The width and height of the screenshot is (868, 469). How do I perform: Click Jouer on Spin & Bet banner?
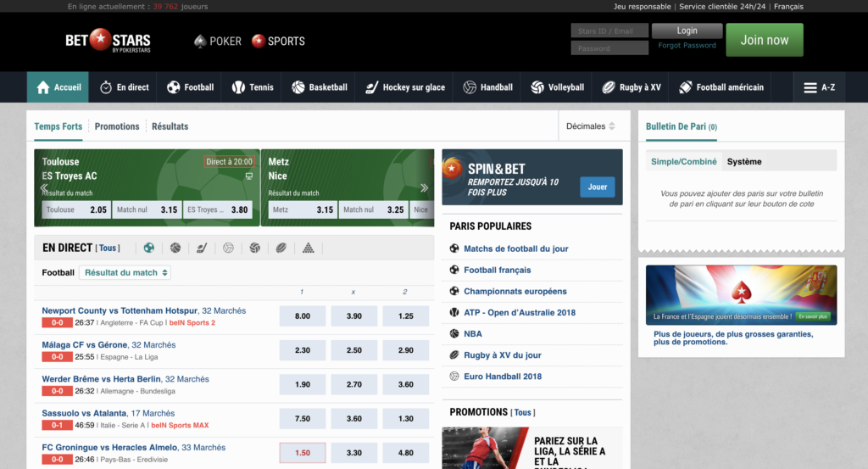[598, 187]
